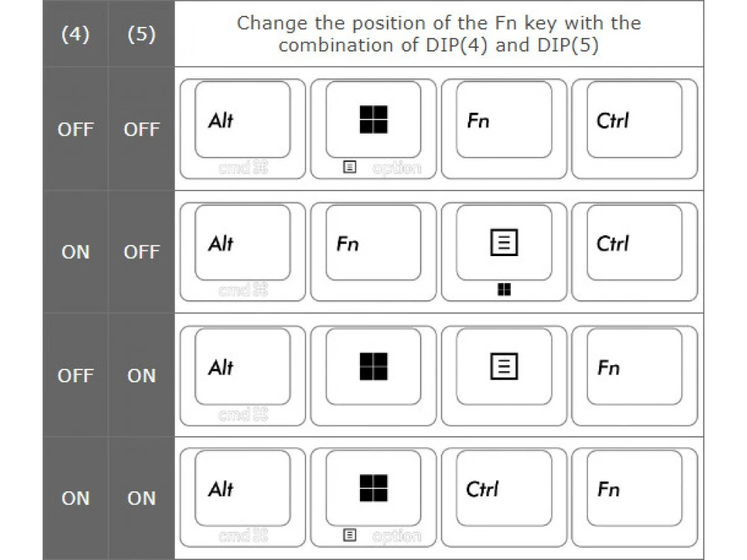Click the small menu icon in the bottom row
Image resolution: width=747 pixels, height=560 pixels.
[x=349, y=535]
